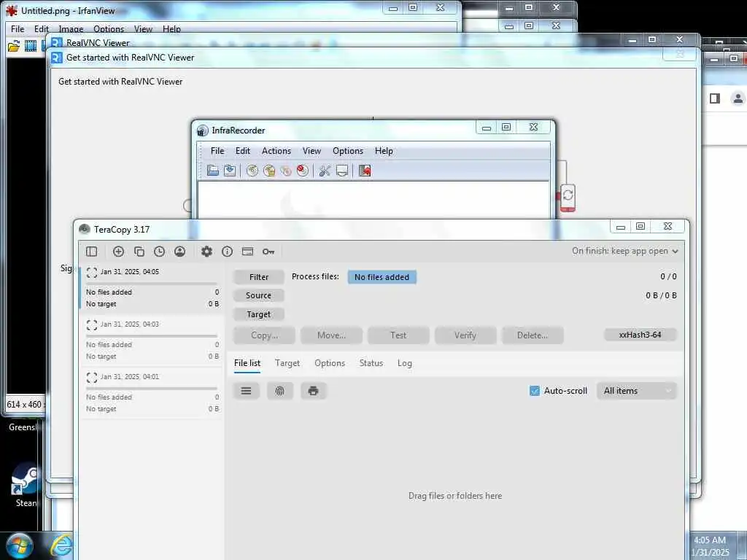Switch to the Options tab in TeraCopy
This screenshot has width=747, height=560.
[x=330, y=363]
